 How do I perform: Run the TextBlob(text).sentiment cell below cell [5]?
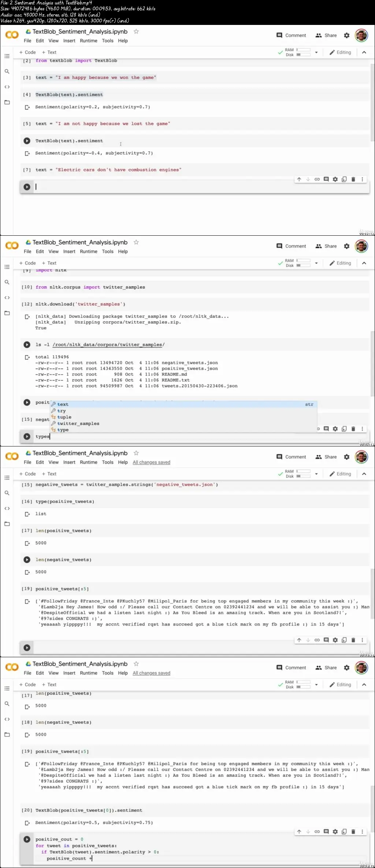[x=27, y=141]
